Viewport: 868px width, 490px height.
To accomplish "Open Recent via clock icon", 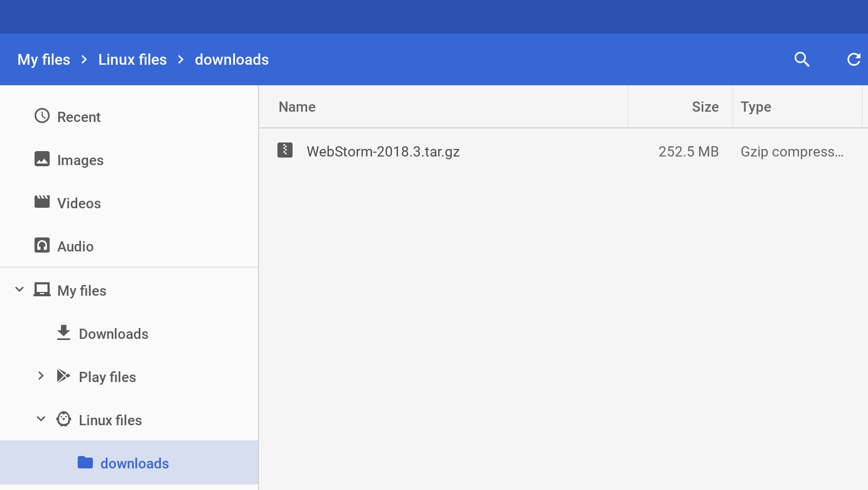I will [x=42, y=116].
